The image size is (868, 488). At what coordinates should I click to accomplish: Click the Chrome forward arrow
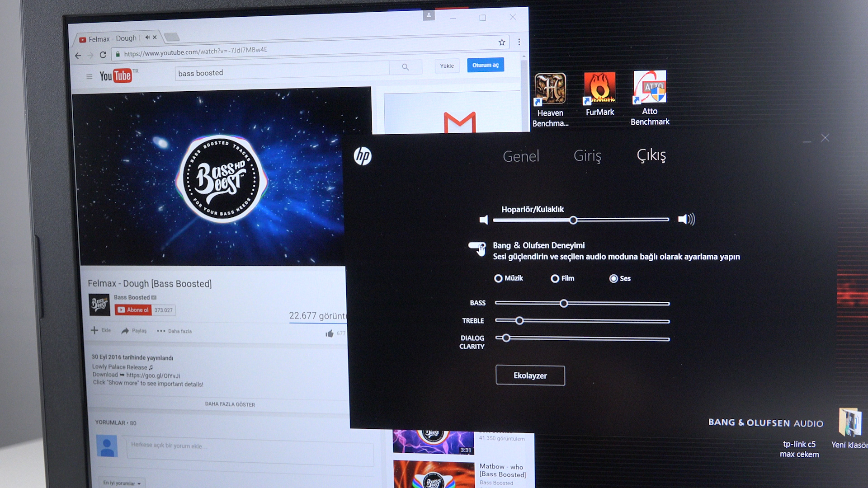90,55
